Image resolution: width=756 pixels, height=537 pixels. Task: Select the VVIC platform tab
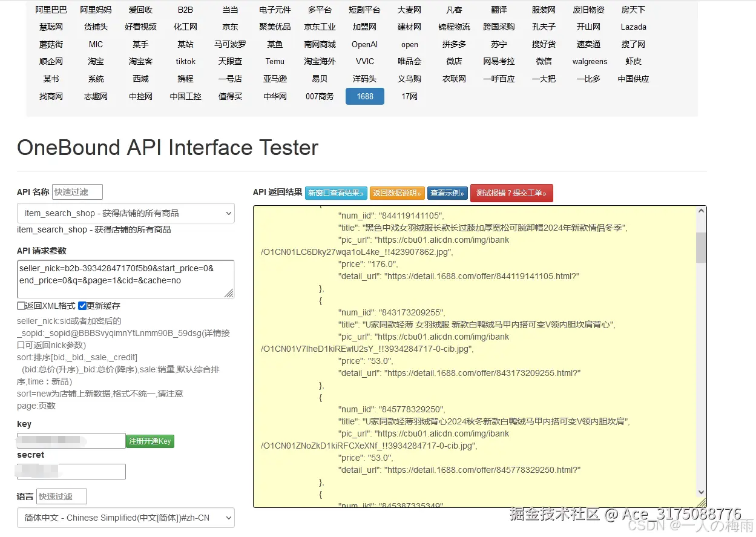[x=364, y=61]
